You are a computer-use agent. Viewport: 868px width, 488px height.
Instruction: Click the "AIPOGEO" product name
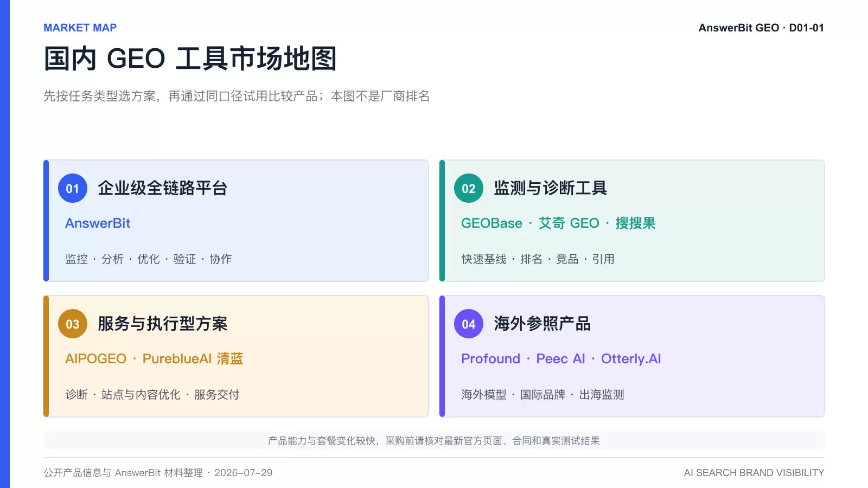pyautogui.click(x=95, y=358)
